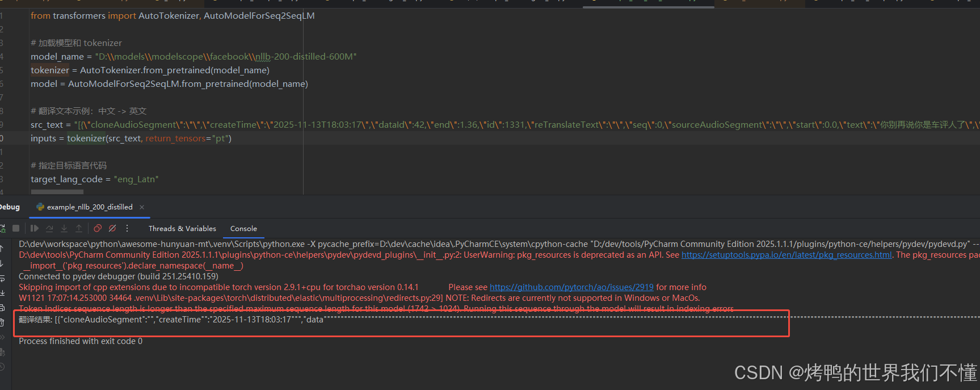Click the Step Out debug icon

pyautogui.click(x=79, y=228)
